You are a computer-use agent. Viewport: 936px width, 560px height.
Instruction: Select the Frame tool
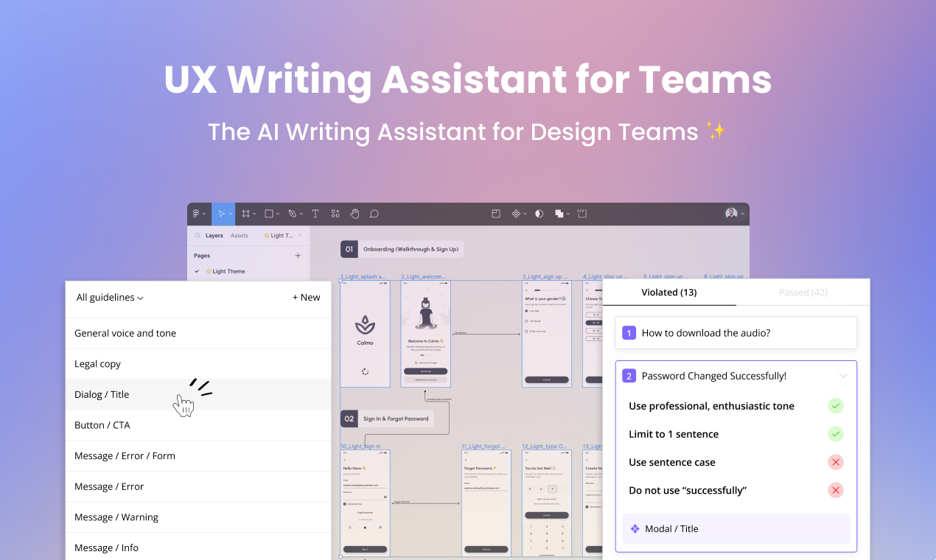click(x=246, y=214)
